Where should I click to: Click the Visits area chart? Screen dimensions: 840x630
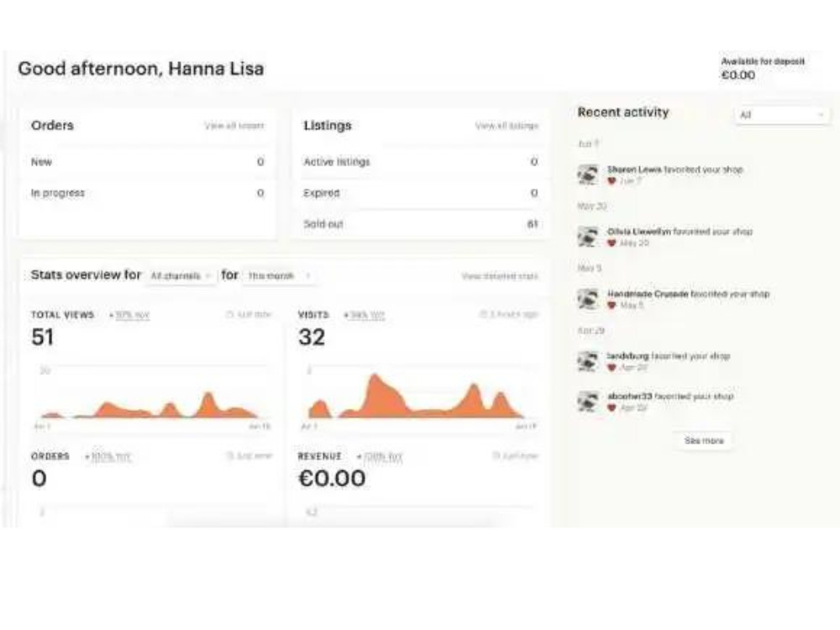coord(417,396)
